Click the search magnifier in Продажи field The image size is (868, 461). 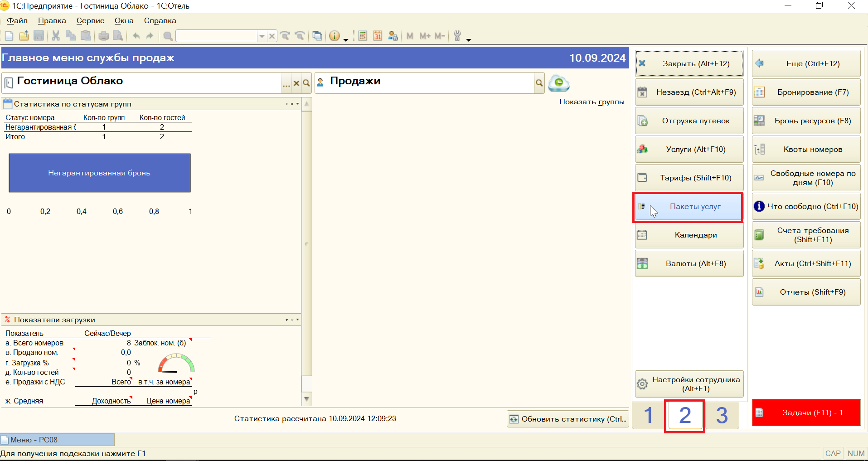pos(539,83)
